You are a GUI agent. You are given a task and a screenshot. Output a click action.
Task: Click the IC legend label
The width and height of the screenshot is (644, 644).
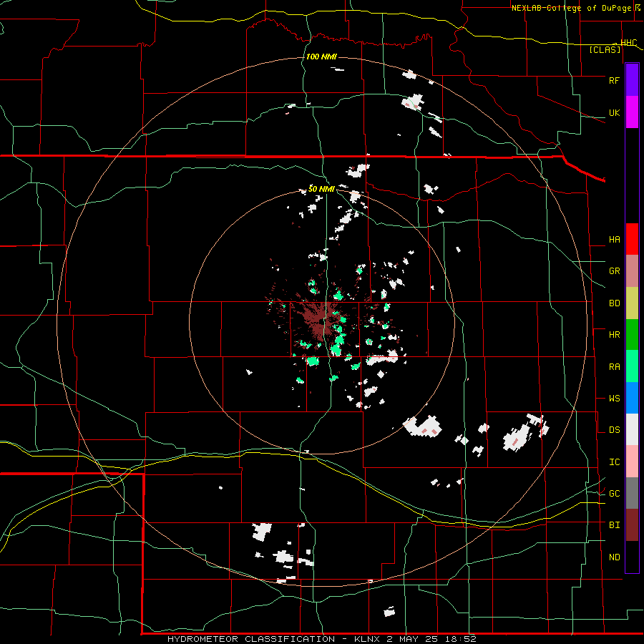pos(614,462)
